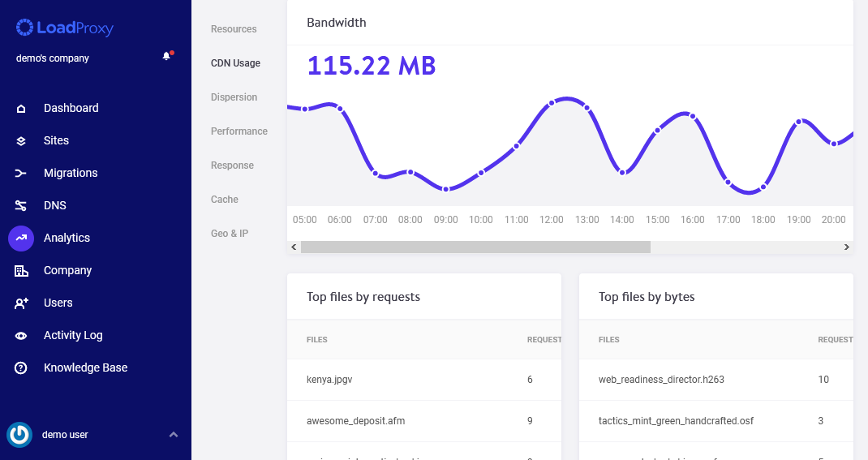Image resolution: width=868 pixels, height=460 pixels.
Task: Click the chart scrollbar right arrow
Action: point(846,247)
